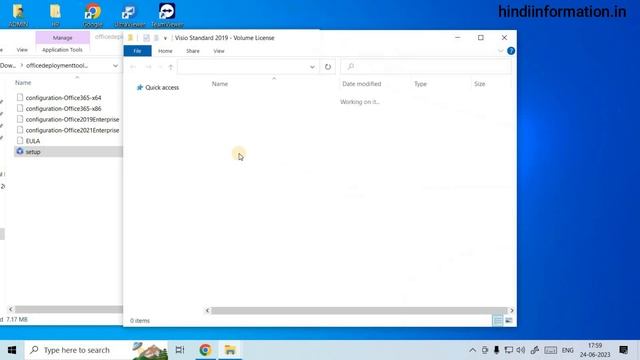Open the UltraViewer desktop shortcut
The image size is (640, 360).
[129, 15]
